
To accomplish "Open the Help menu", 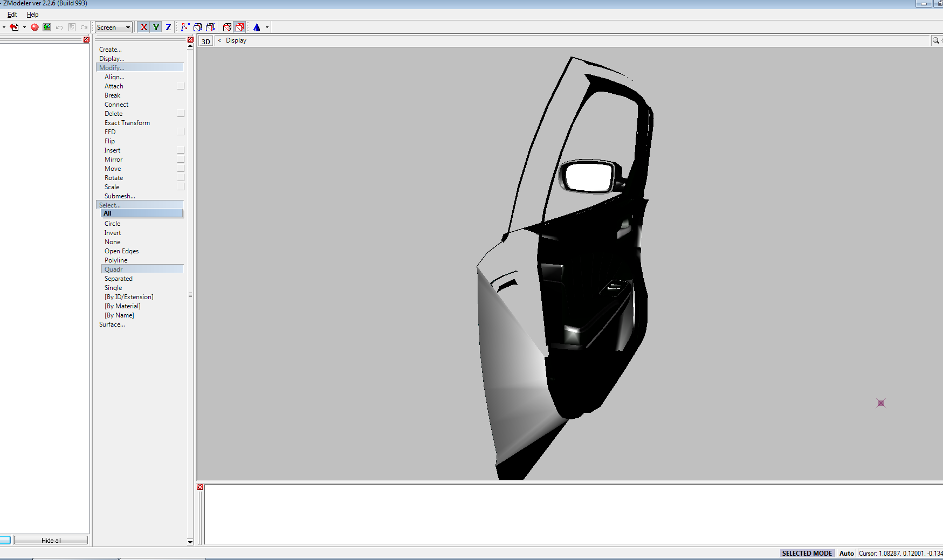I will coord(32,15).
